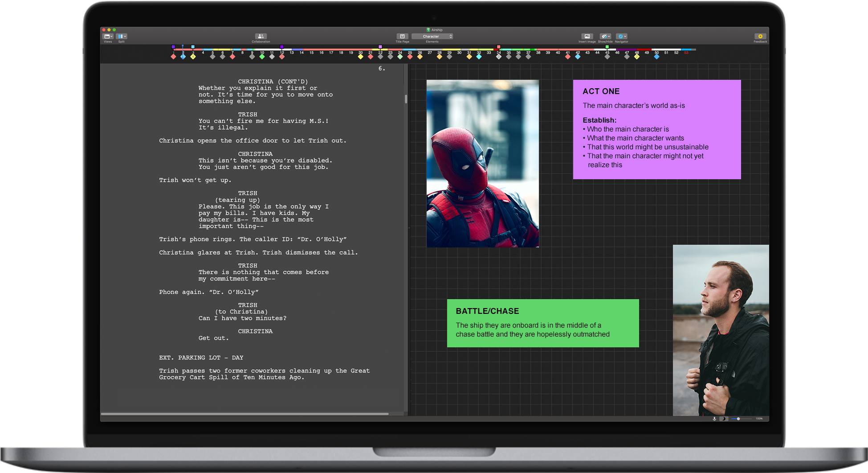Open the Navigator dropdown

coord(621,37)
